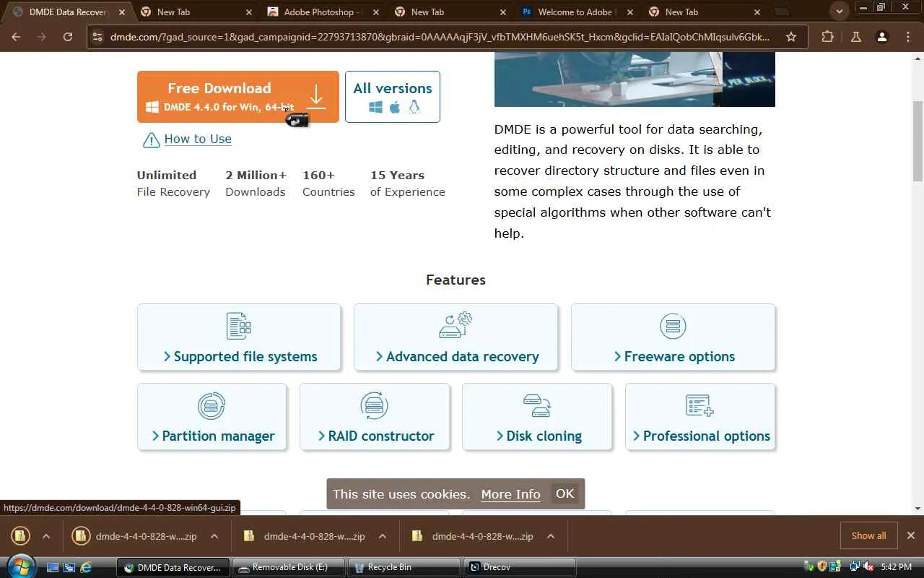The height and width of the screenshot is (578, 924).
Task: Click the warning triangle icon beside How to Use
Action: 151,139
